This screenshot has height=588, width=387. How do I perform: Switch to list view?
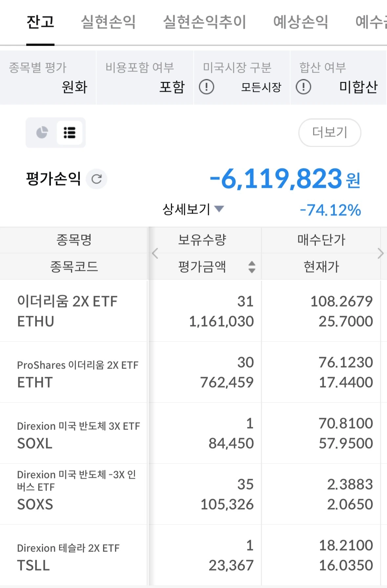(x=69, y=132)
